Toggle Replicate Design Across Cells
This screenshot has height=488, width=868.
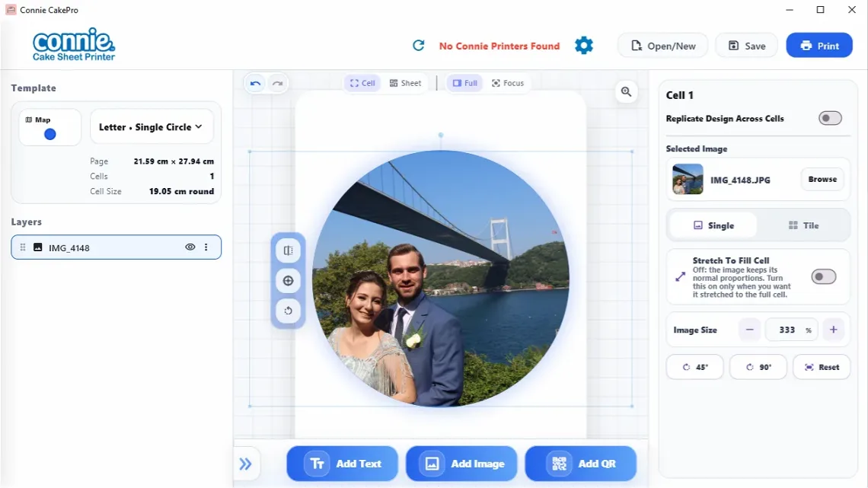coord(830,118)
